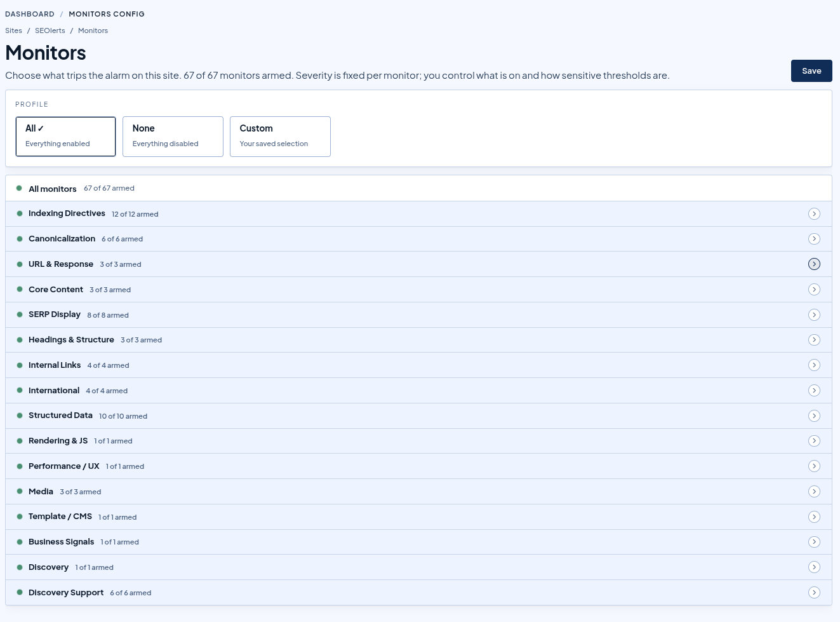Toggle the Core Content status dot
840x622 pixels.
coord(20,289)
